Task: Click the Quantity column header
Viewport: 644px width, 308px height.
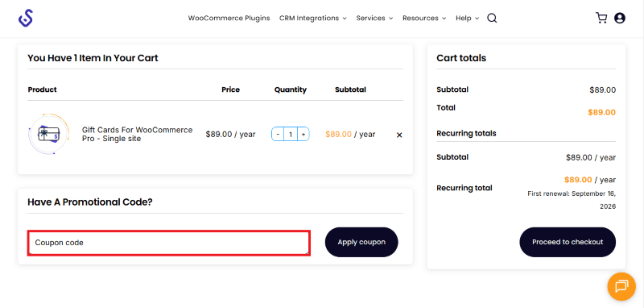Action: 291,89
